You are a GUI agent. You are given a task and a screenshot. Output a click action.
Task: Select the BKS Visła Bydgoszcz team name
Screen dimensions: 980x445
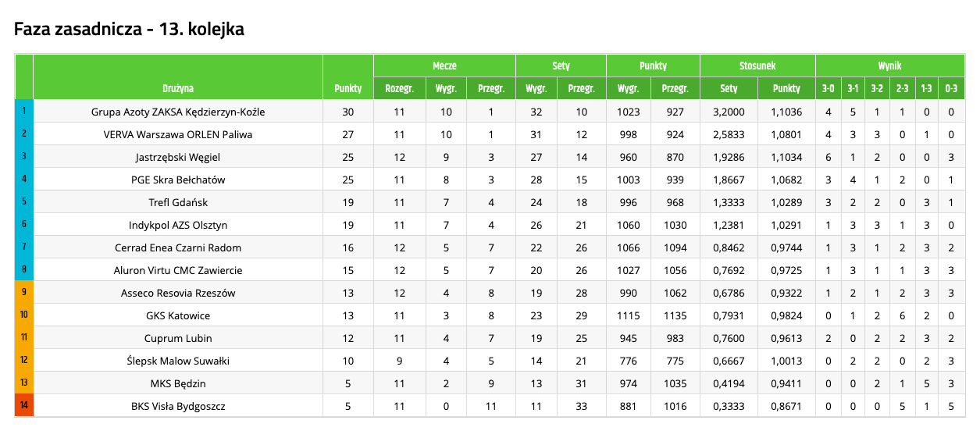point(178,406)
